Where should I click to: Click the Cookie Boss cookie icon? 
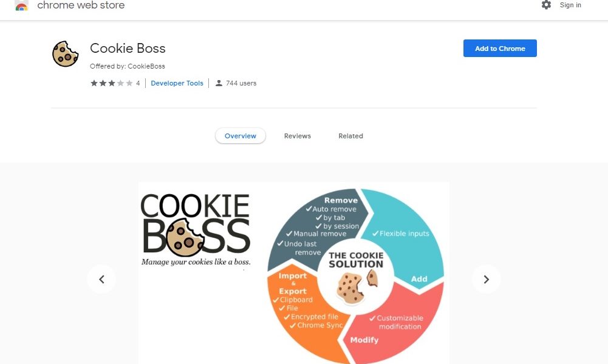[x=65, y=54]
